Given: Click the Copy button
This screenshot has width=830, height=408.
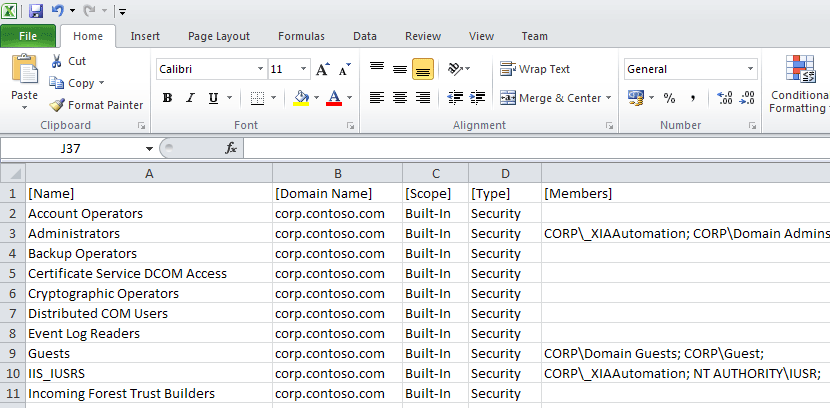Looking at the screenshot, I should [71, 83].
